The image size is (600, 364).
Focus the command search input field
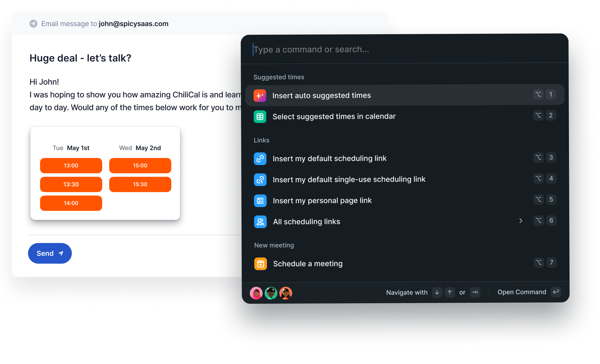click(x=405, y=49)
